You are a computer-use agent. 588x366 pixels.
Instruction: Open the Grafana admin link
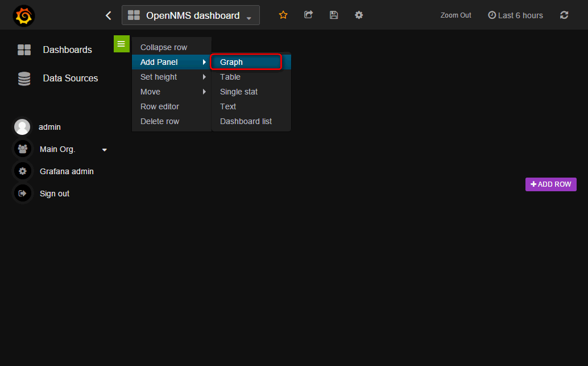[67, 171]
